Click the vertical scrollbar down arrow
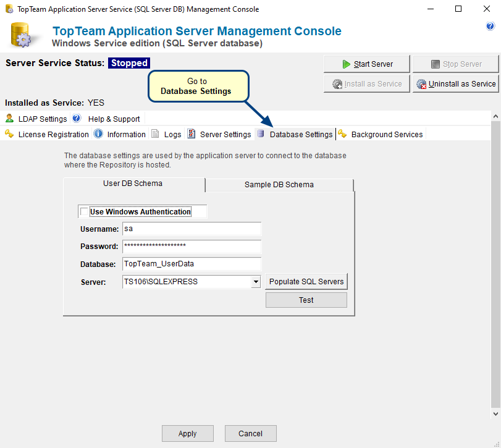 495,414
